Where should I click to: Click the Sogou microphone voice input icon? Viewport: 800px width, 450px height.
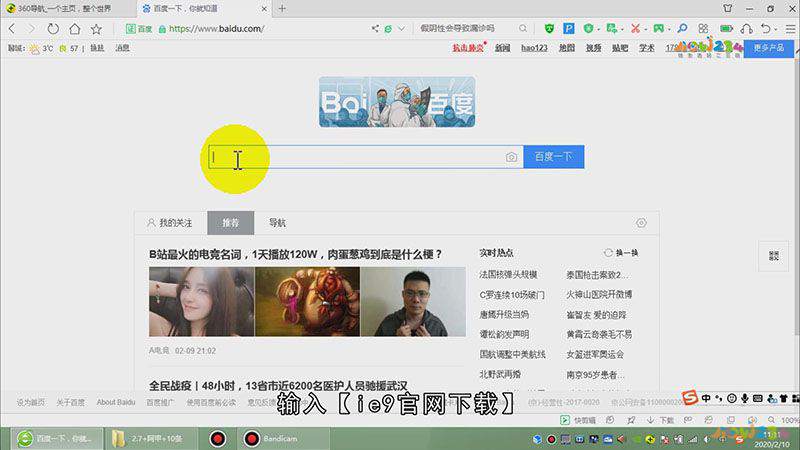tap(745, 398)
